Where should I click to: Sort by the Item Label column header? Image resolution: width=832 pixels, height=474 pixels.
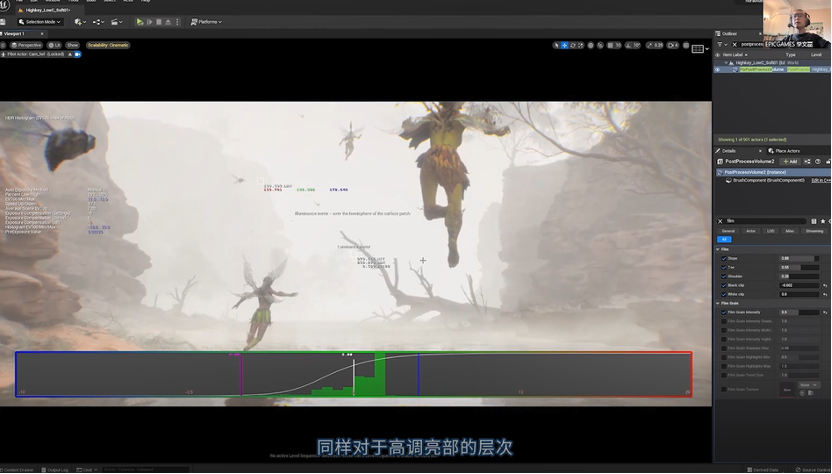(735, 55)
